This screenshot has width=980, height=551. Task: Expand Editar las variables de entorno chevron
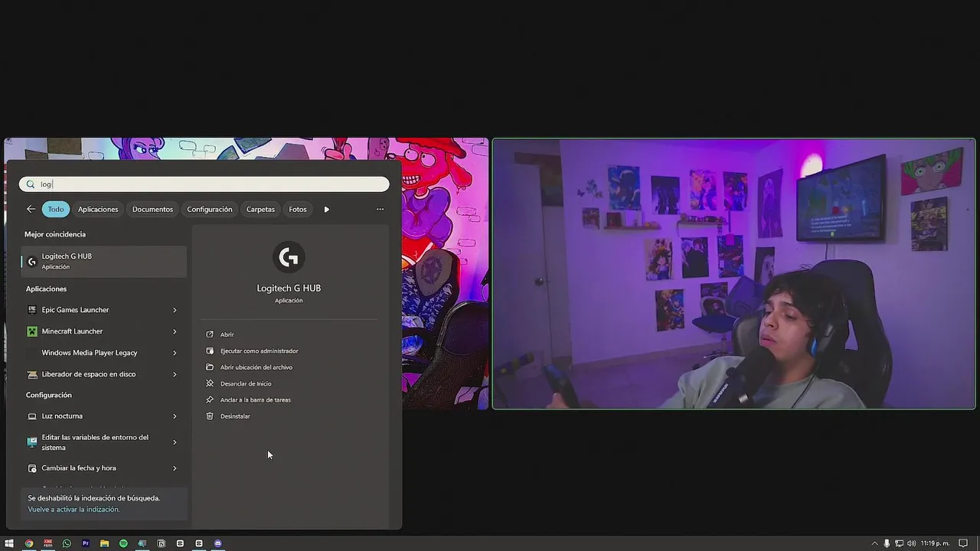(x=175, y=442)
